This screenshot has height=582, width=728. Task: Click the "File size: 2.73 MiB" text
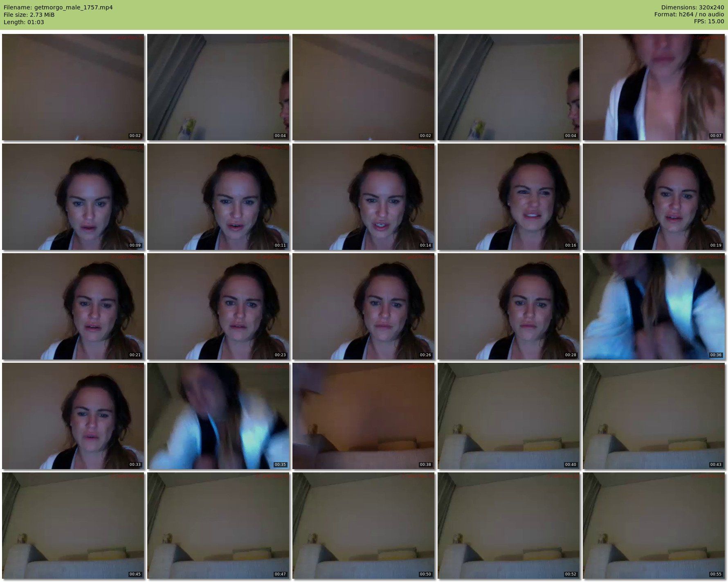coord(29,15)
